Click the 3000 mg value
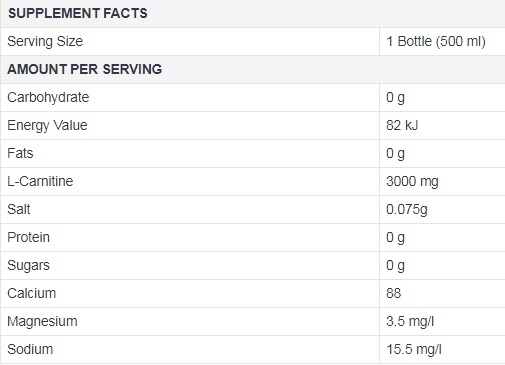This screenshot has width=505, height=365. (412, 182)
